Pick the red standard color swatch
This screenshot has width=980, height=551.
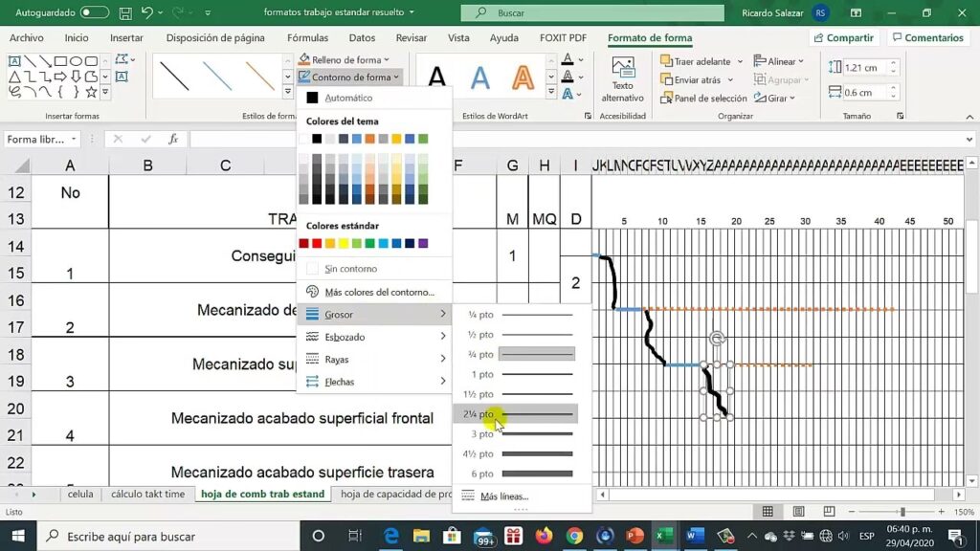point(317,244)
